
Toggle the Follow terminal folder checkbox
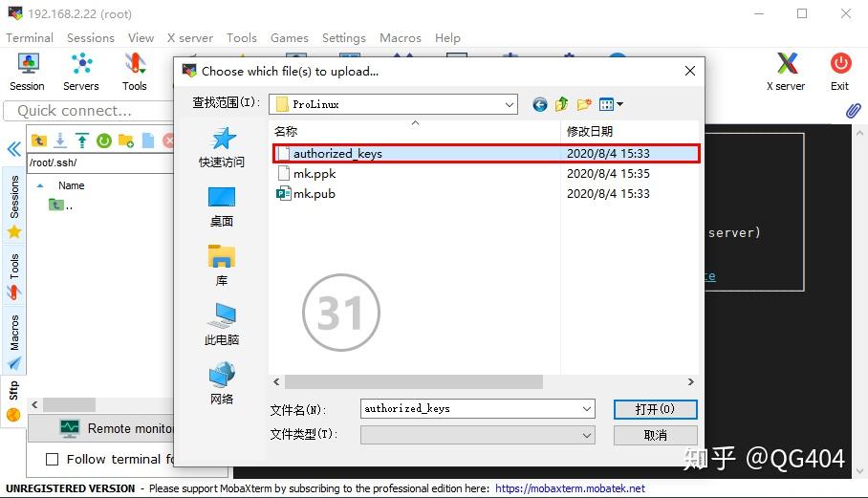(x=53, y=460)
